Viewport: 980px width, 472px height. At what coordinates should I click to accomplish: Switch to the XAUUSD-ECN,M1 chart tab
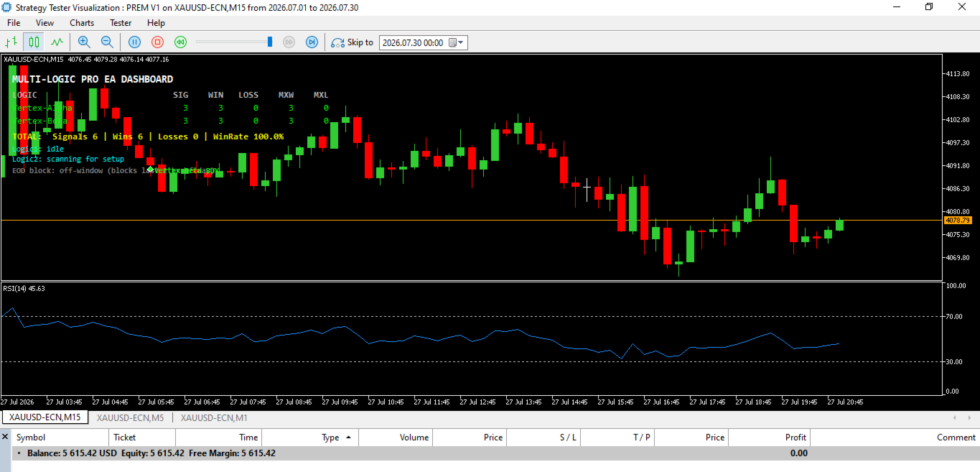214,417
